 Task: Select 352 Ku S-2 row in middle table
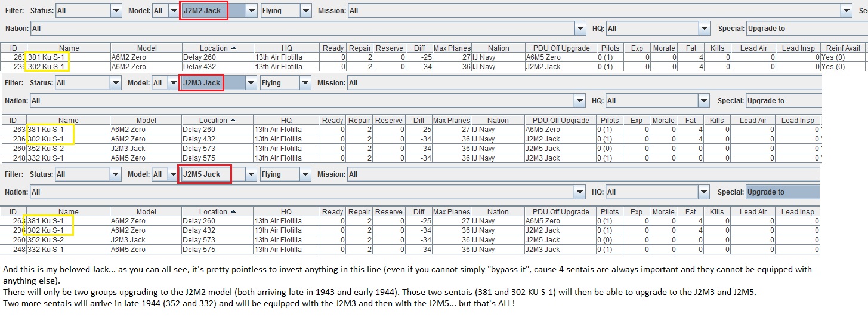[411, 148]
